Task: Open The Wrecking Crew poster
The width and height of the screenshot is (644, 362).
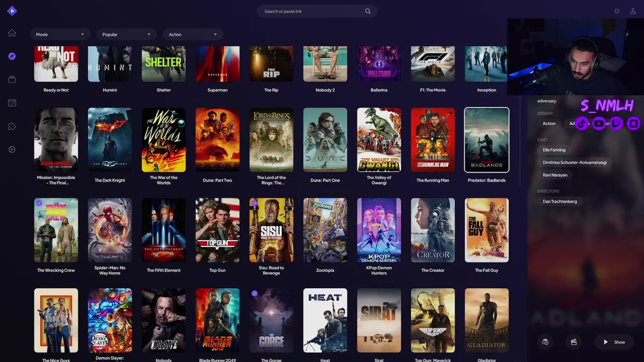Action: 56,230
